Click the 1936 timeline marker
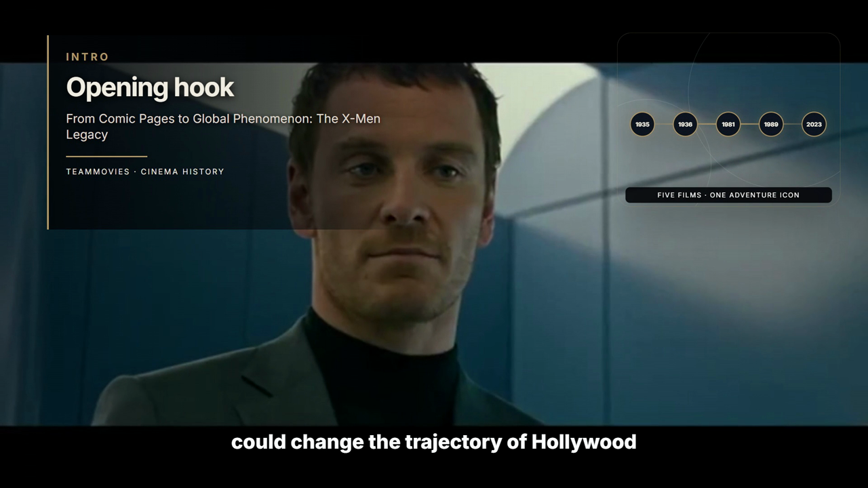Viewport: 868px width, 488px height. pyautogui.click(x=685, y=124)
